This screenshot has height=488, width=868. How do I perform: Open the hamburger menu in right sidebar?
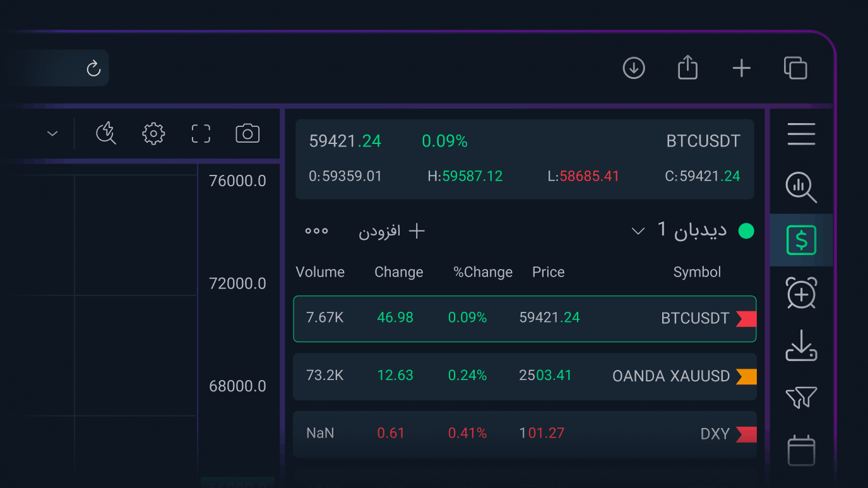coord(801,134)
